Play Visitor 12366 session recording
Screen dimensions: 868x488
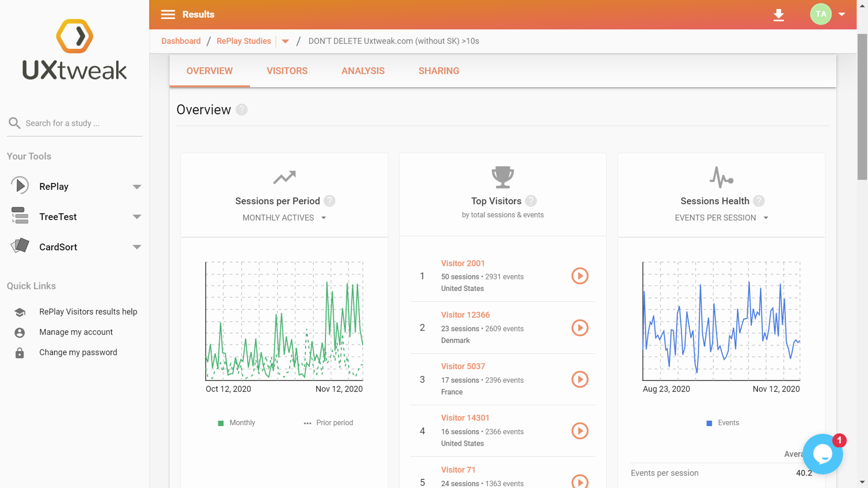tap(580, 328)
